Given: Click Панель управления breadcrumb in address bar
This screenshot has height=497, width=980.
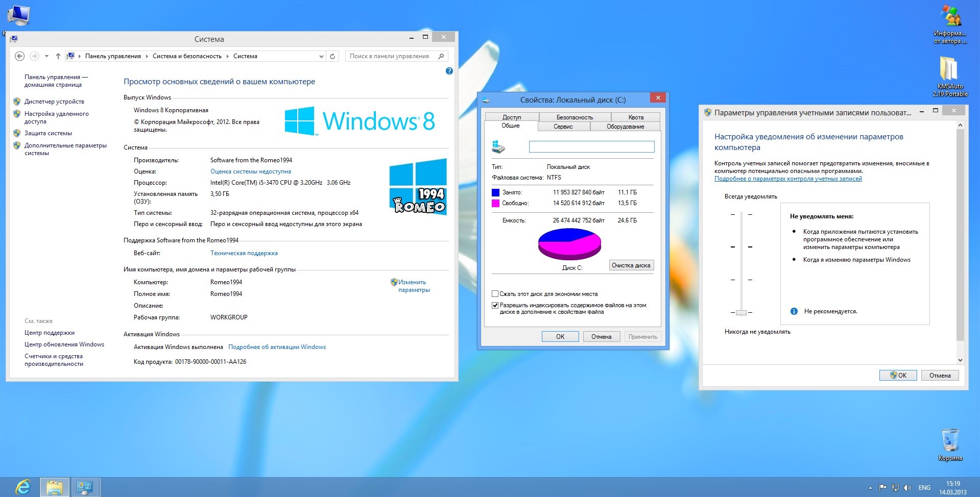Looking at the screenshot, I should click(x=113, y=56).
